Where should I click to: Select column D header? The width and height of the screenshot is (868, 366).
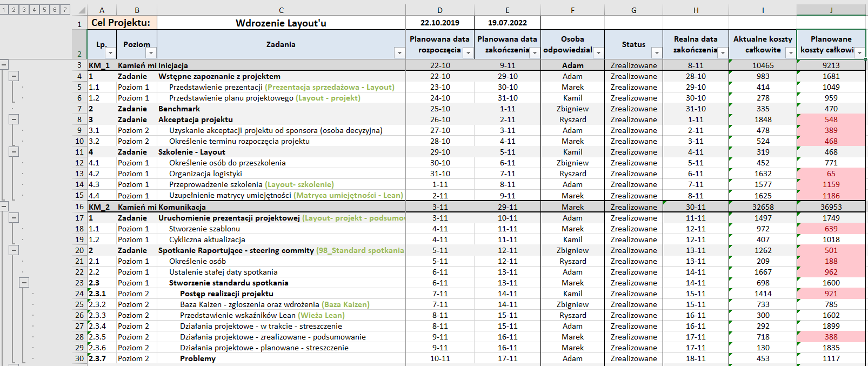pyautogui.click(x=439, y=10)
